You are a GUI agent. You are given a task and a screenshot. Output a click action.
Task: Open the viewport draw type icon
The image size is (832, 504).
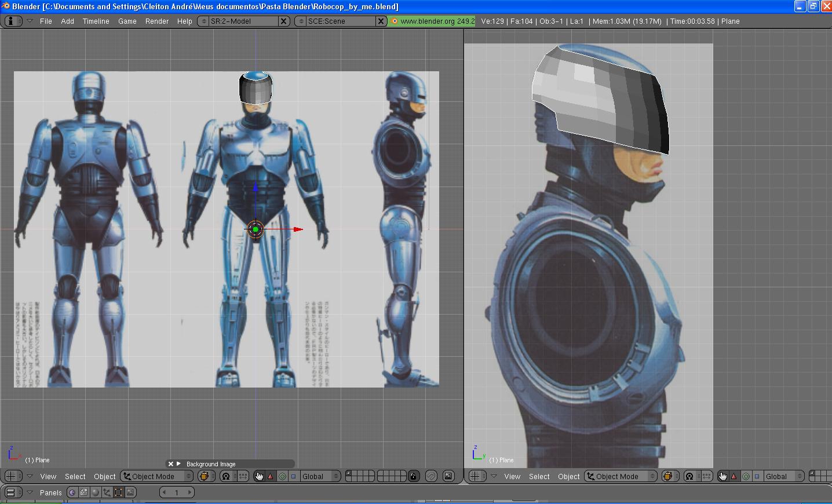point(206,476)
